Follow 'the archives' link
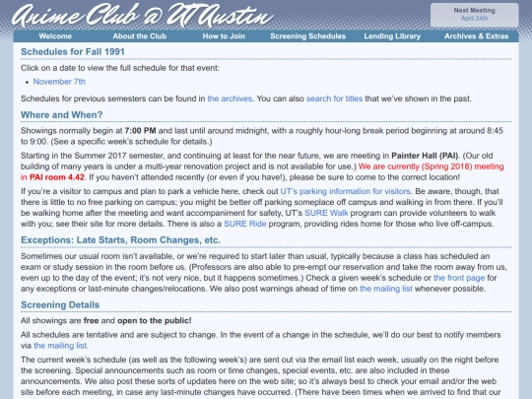The height and width of the screenshot is (399, 532). [230, 99]
